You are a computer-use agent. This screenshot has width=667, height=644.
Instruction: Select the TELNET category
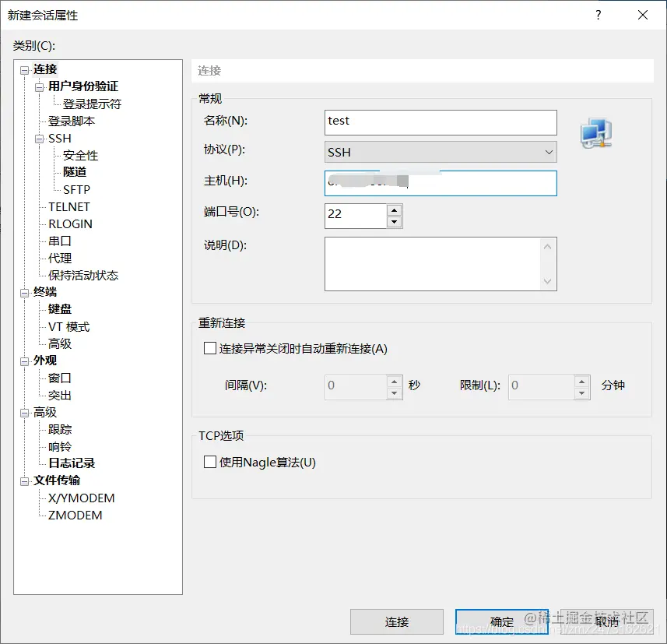pyautogui.click(x=70, y=206)
